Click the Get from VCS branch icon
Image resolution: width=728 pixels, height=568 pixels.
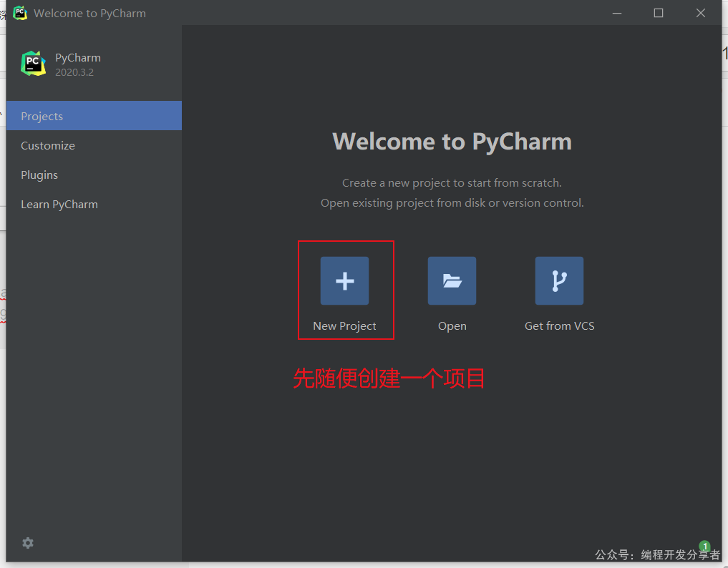pos(559,280)
